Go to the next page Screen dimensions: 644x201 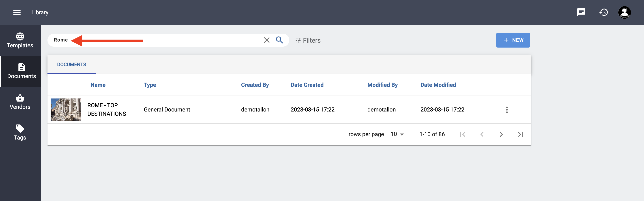pos(501,134)
